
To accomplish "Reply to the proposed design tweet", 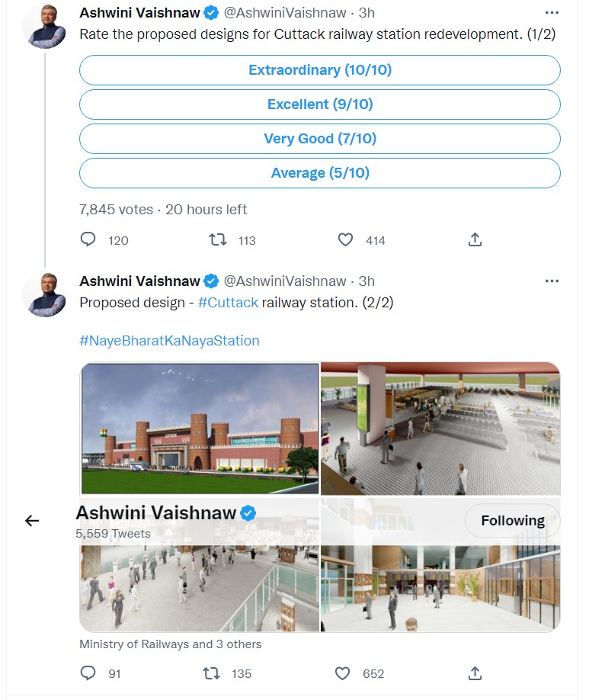I will coord(88,673).
